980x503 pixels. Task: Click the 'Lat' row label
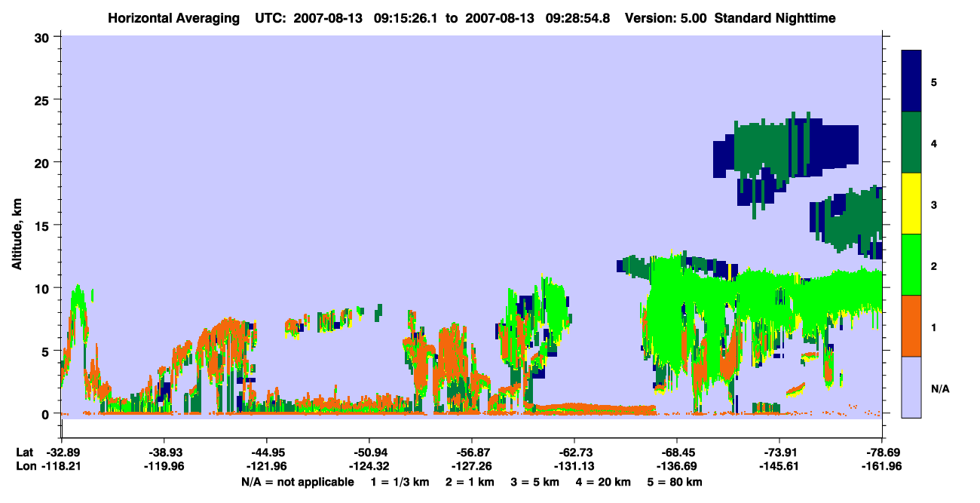pos(24,452)
